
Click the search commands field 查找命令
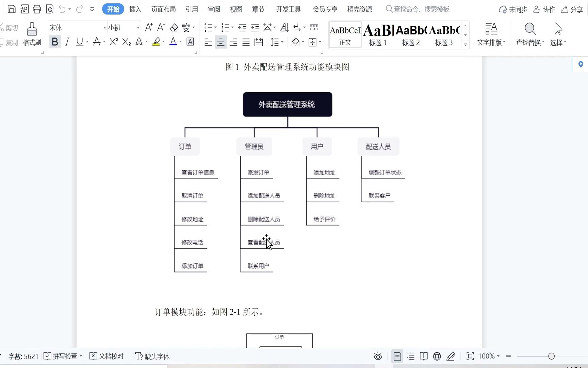point(418,9)
